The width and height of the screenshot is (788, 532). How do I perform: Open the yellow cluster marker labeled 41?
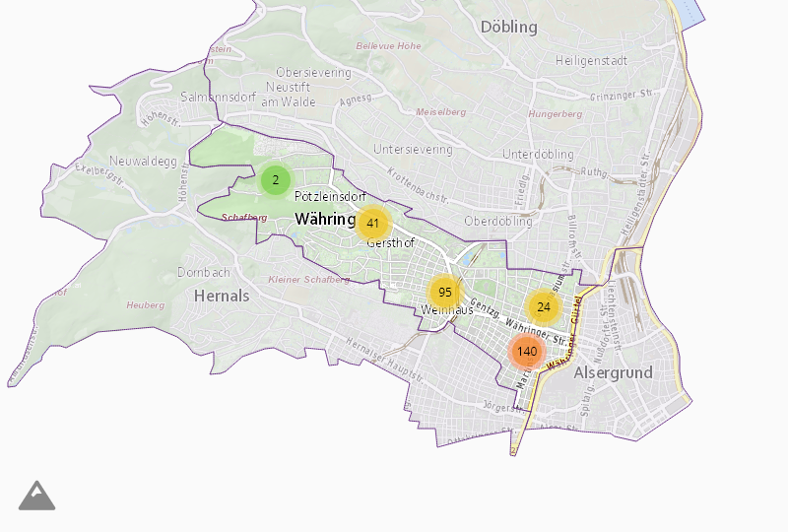point(373,224)
